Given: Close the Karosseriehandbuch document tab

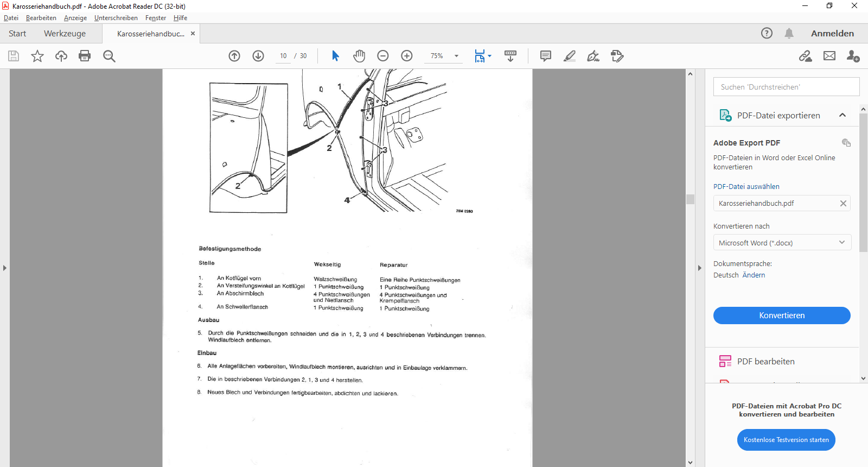Looking at the screenshot, I should 193,34.
